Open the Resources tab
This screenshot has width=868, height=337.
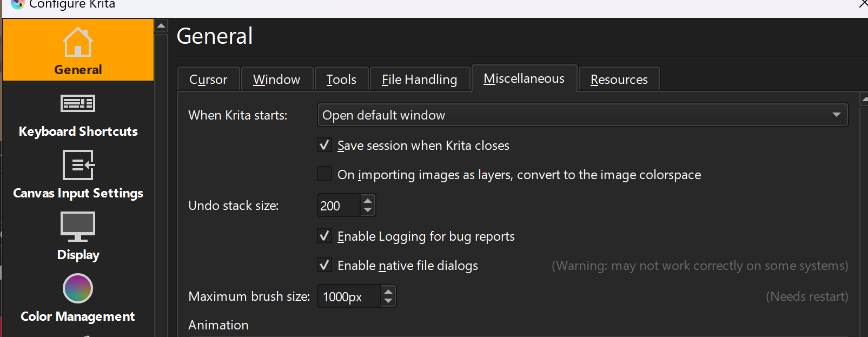coord(619,80)
